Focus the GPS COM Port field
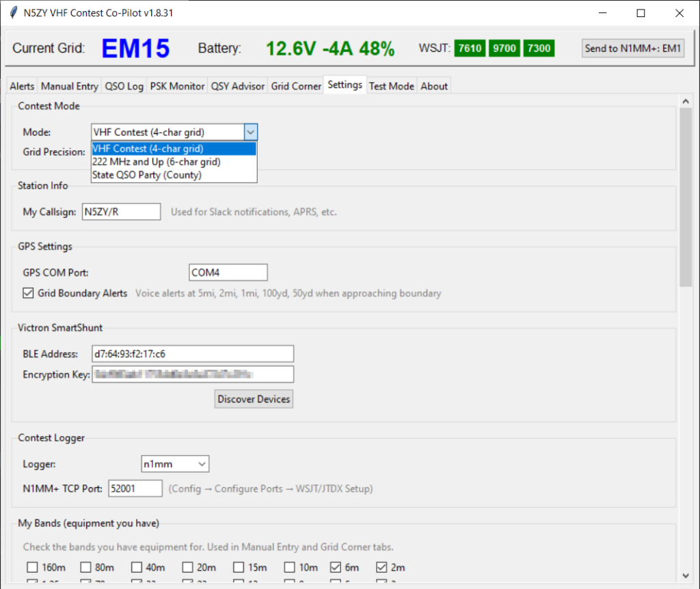700x589 pixels. point(228,273)
